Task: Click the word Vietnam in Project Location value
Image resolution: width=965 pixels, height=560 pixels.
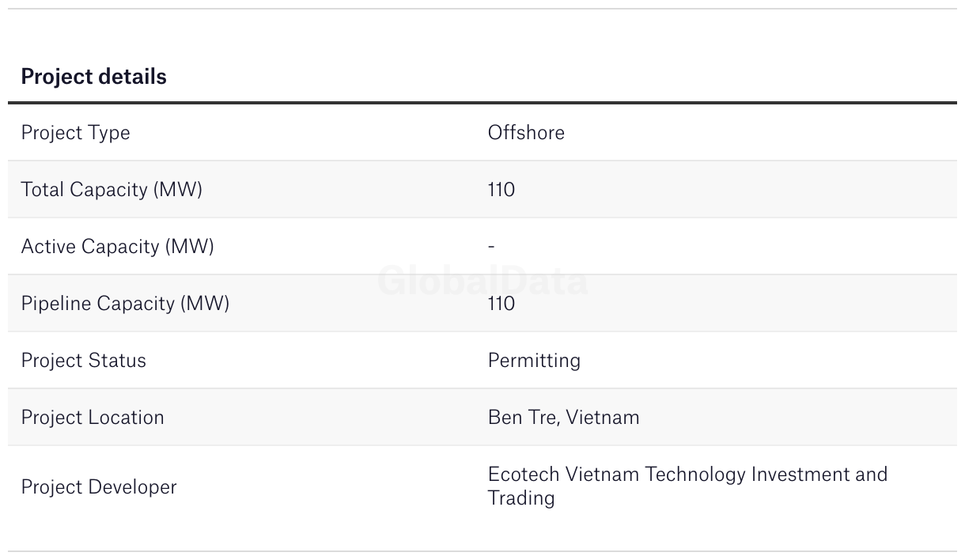Action: pos(603,418)
